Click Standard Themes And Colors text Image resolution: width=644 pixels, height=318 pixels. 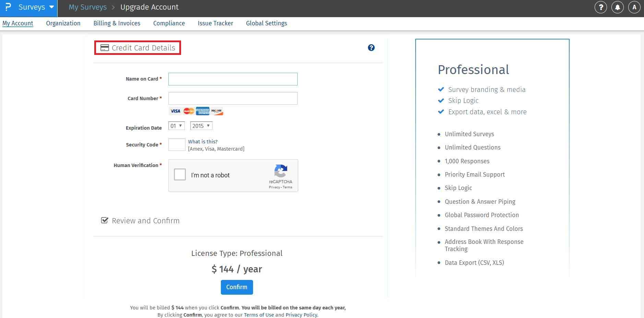pyautogui.click(x=484, y=229)
